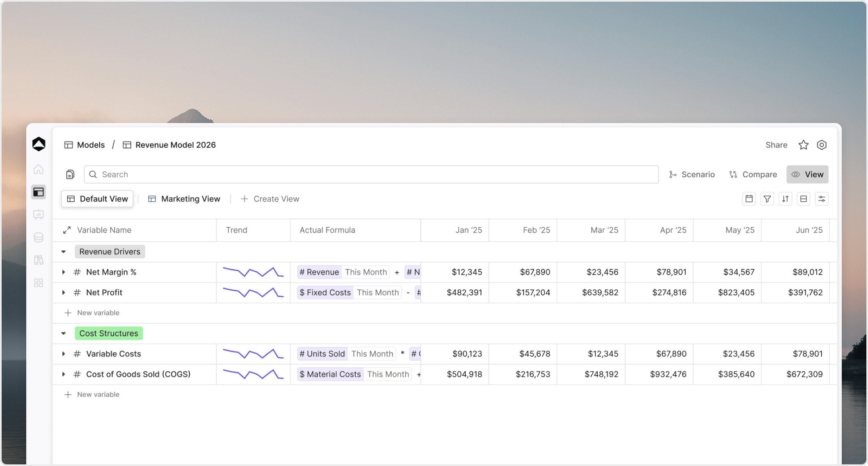Click the $ Material Costs formula chip
Viewport: 868px width, 466px height.
(330, 374)
